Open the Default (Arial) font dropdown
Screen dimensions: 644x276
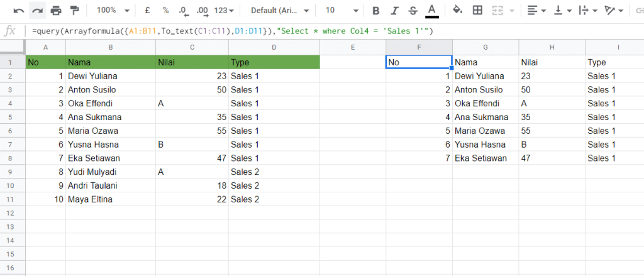pos(279,11)
